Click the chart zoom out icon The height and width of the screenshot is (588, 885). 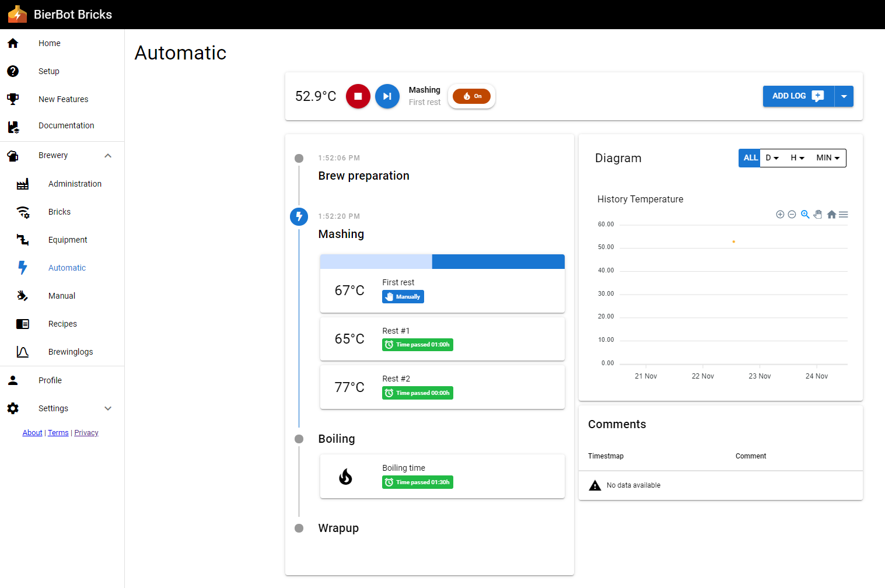click(792, 215)
